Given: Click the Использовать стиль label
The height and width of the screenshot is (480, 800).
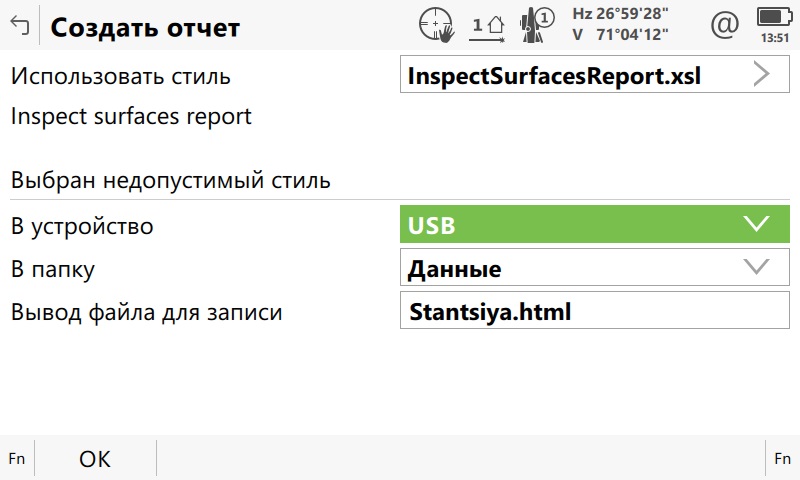Looking at the screenshot, I should [121, 76].
